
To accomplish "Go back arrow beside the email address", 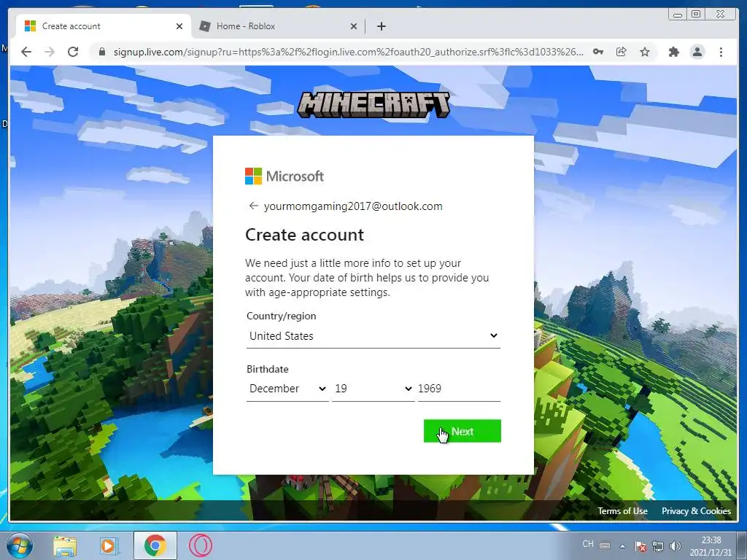I will coord(253,206).
